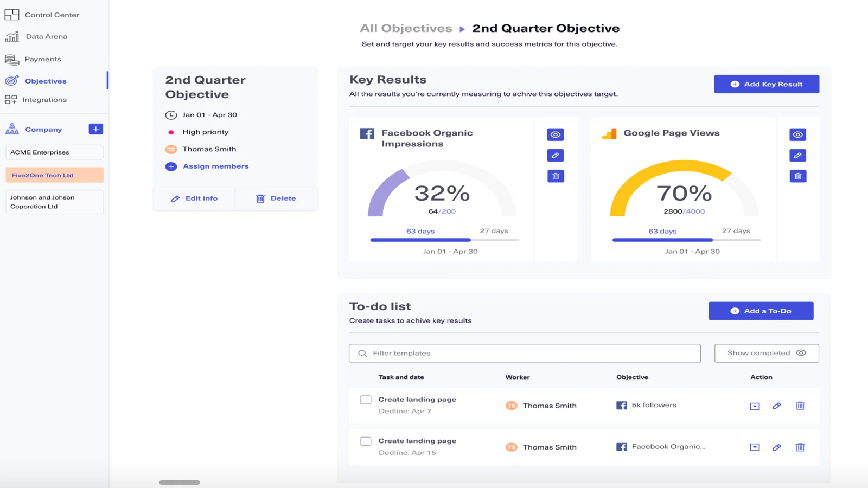Click the Google Page Views days progress bar
The height and width of the screenshot is (488, 868).
pos(686,240)
